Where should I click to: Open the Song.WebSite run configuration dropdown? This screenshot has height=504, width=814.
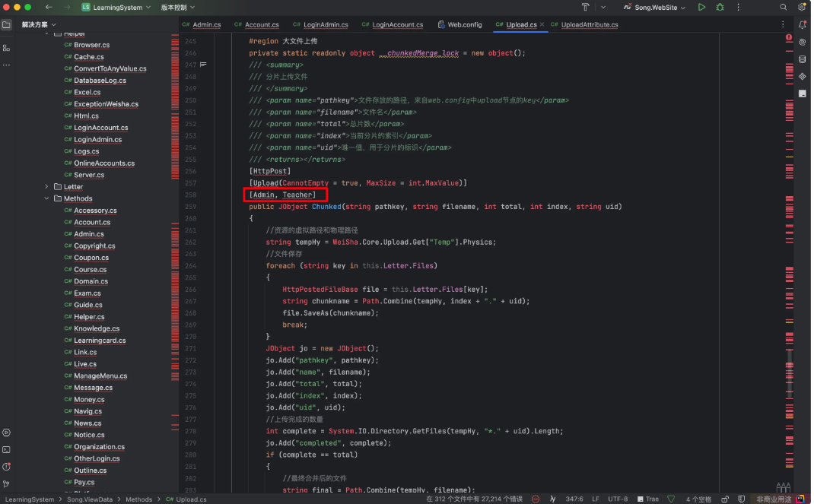tap(653, 7)
